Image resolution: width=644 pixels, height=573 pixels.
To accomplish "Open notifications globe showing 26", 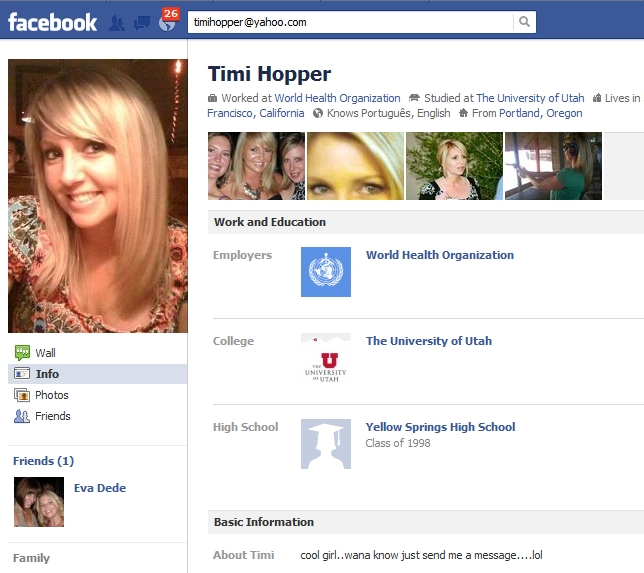I will tap(167, 22).
